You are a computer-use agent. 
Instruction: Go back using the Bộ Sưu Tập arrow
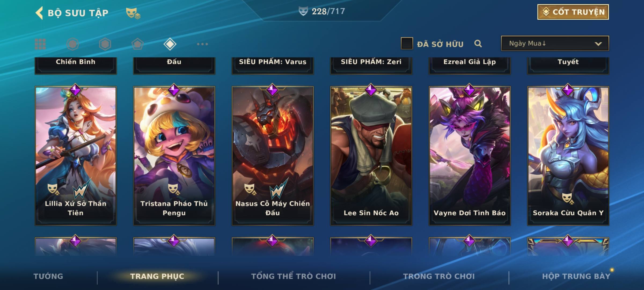click(39, 13)
